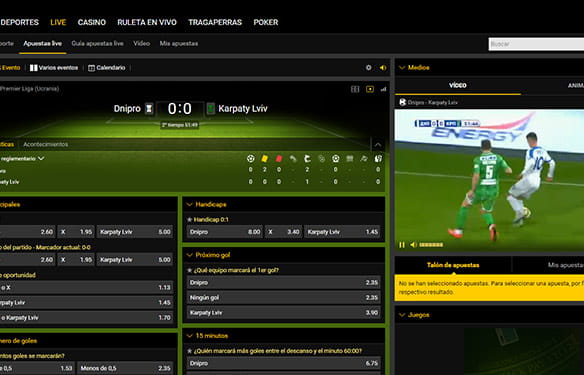The height and width of the screenshot is (375, 584).
Task: Open TRAGAPERRAS
Action: (x=215, y=22)
